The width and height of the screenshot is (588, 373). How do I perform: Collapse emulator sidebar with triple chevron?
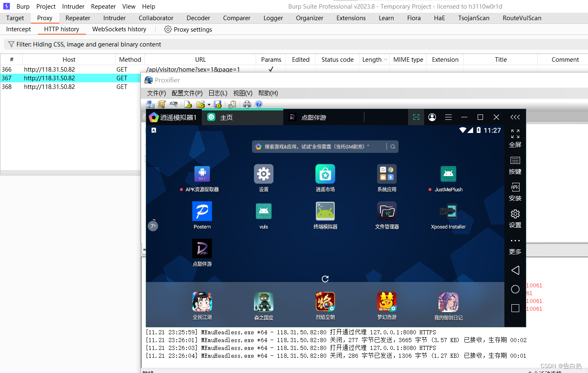(515, 117)
